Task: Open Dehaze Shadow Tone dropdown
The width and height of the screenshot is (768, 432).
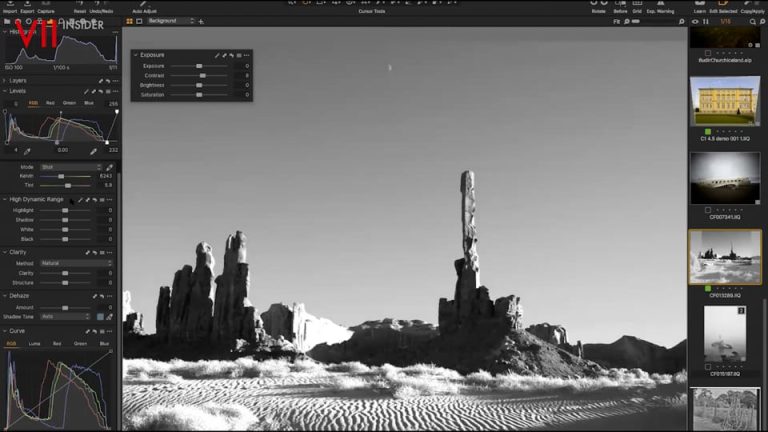Action: point(66,317)
